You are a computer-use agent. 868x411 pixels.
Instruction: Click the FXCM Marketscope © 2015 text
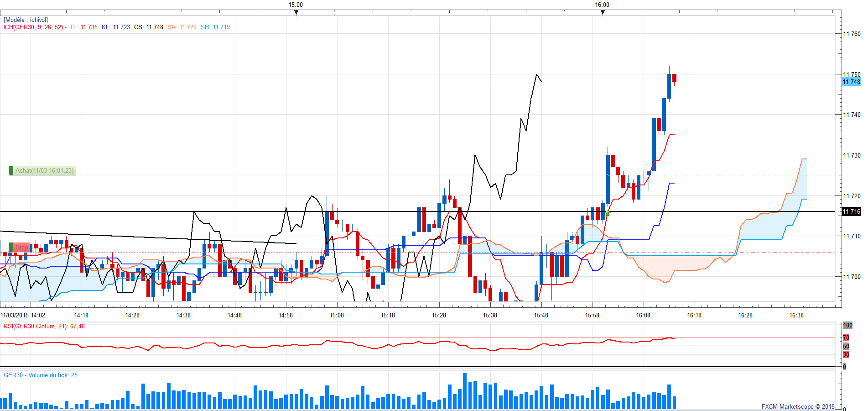coord(798,406)
